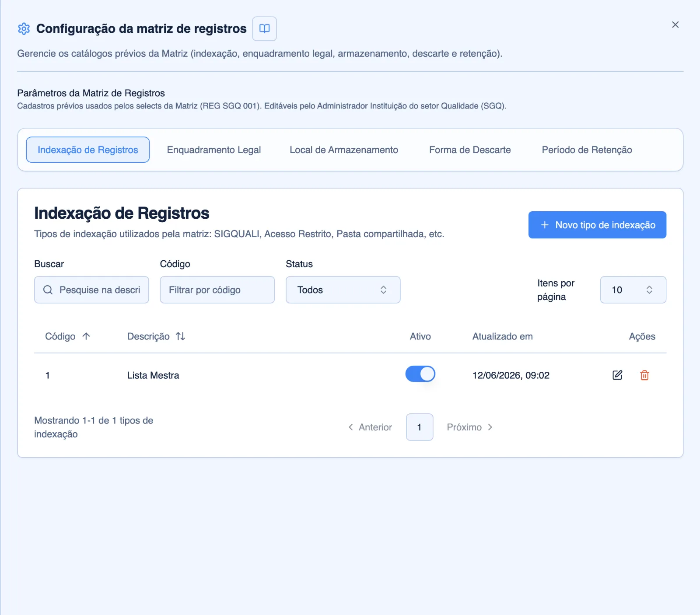
Task: Click the Atualizado em column header
Action: click(502, 336)
